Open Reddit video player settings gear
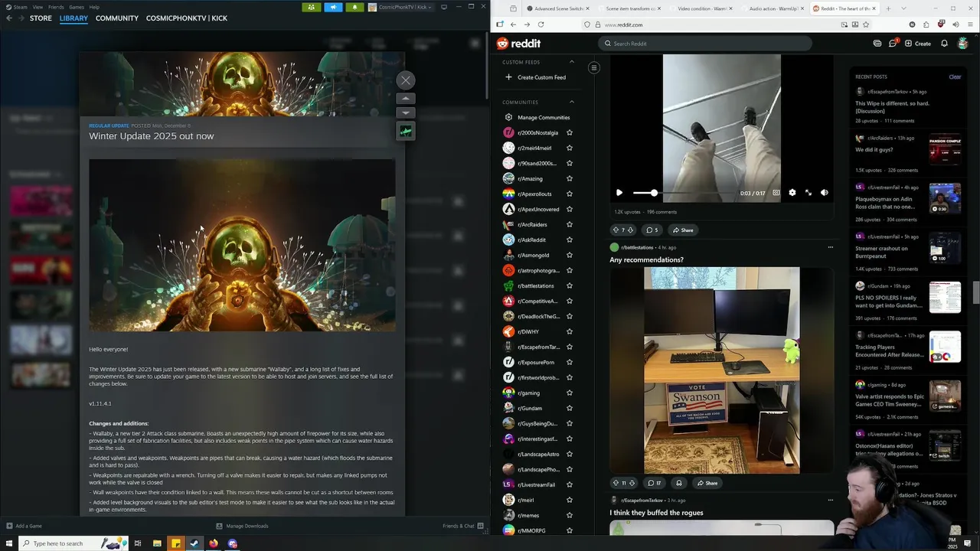 (x=792, y=193)
